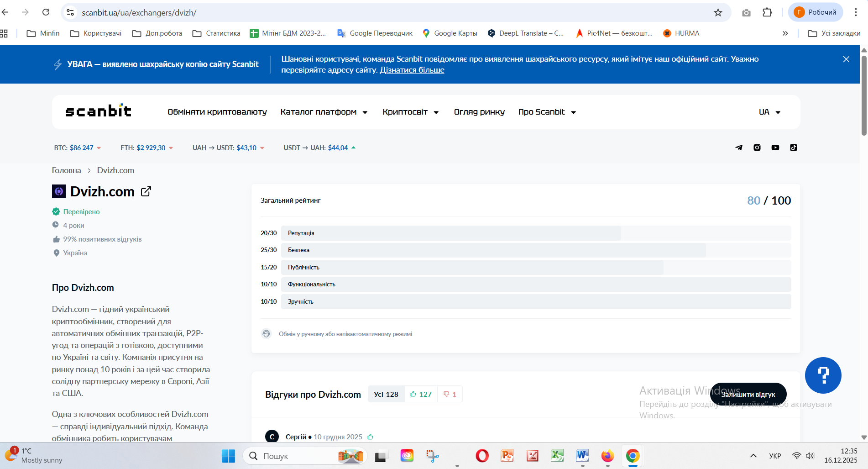Open the camera icon in Chrome toolbar
The width and height of the screenshot is (868, 469).
pos(746,12)
